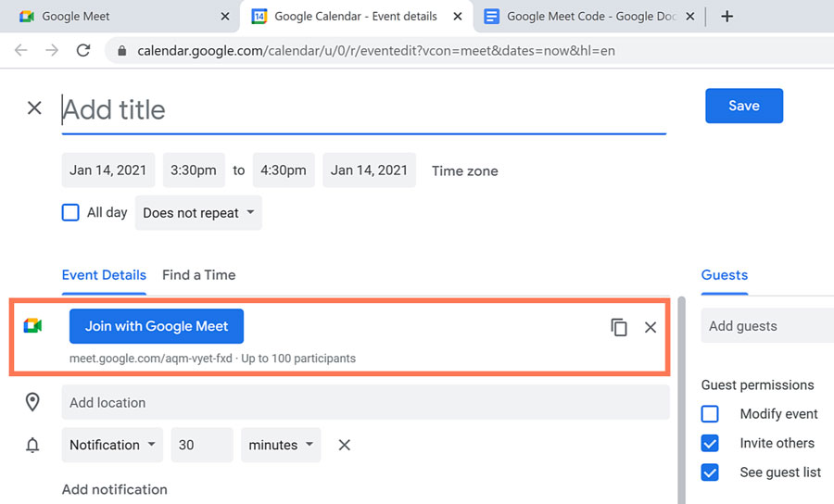Go back in browser history

click(20, 51)
